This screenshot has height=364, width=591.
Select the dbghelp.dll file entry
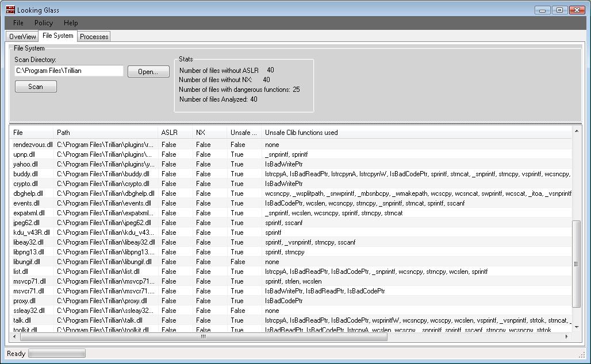click(28, 193)
